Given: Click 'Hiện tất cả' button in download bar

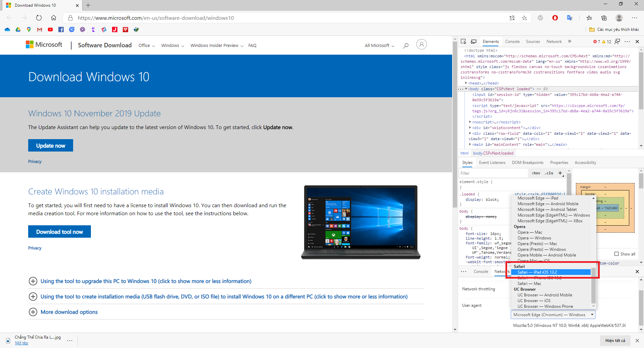Looking at the screenshot, I should tap(615, 340).
